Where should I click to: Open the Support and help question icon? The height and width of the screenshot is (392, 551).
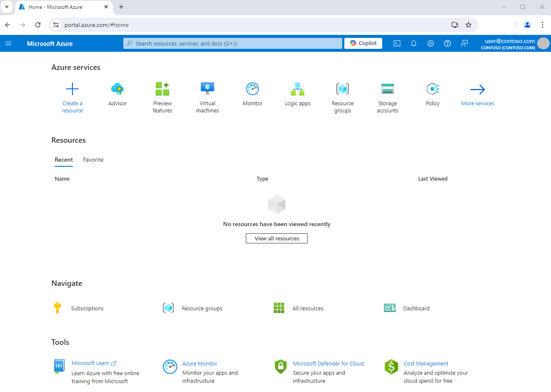pyautogui.click(x=447, y=43)
